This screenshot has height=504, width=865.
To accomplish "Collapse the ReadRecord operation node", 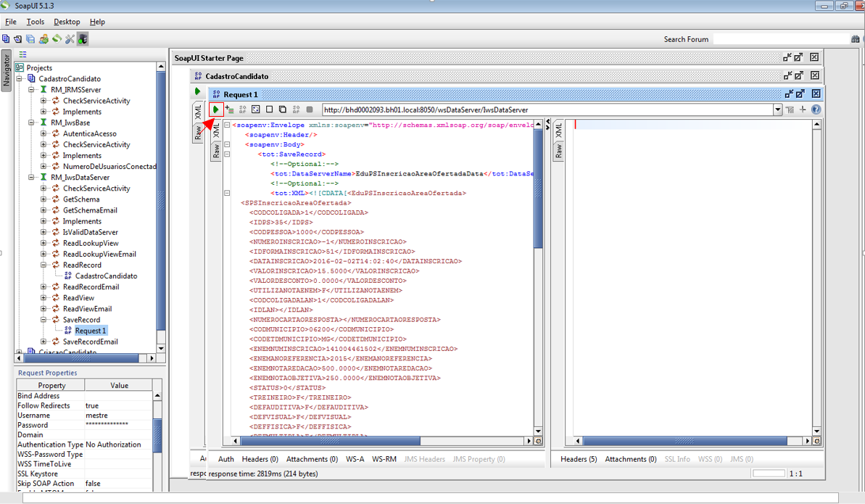I will point(44,265).
